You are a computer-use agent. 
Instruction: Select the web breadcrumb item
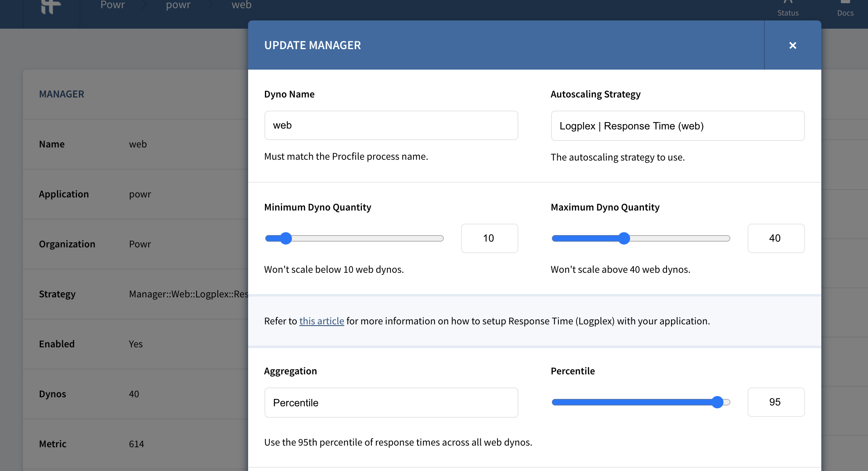(x=242, y=5)
